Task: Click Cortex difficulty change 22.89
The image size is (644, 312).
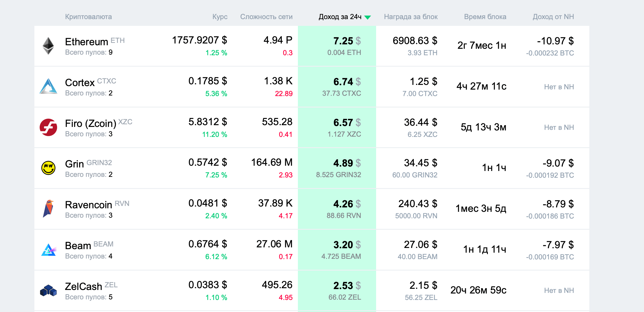Action: click(x=284, y=94)
